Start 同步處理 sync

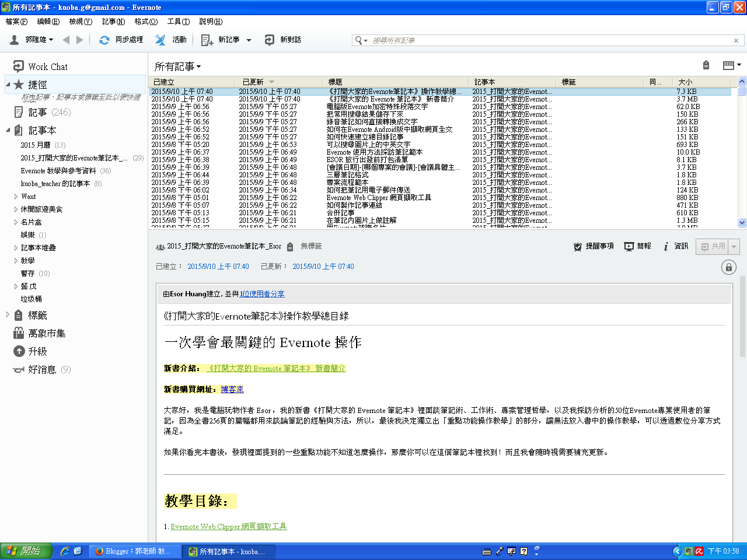tap(121, 40)
